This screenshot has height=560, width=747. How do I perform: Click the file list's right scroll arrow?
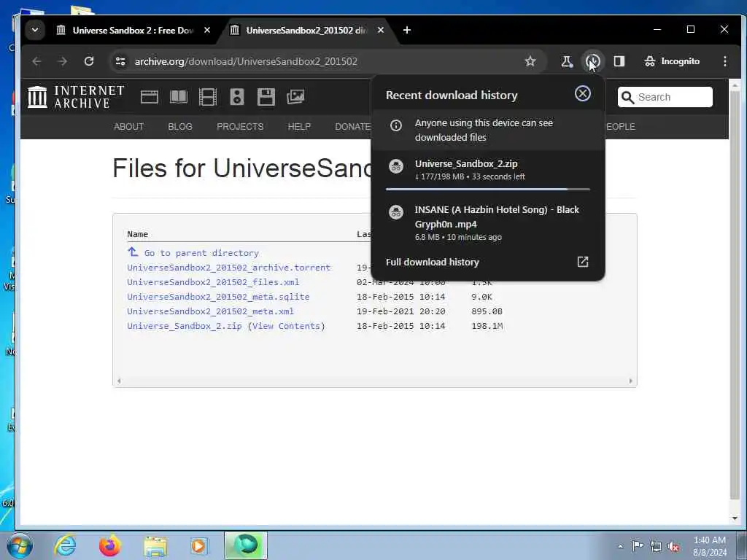click(631, 381)
